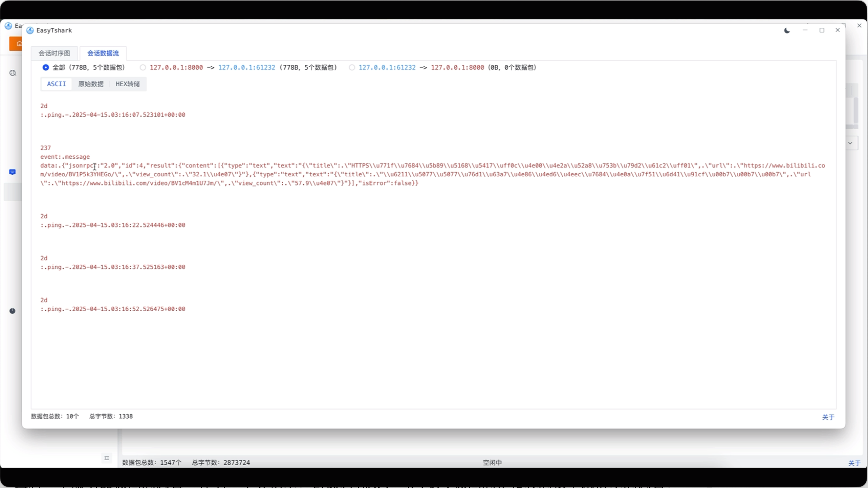Select 原始数据 display format
The image size is (868, 488).
point(91,84)
